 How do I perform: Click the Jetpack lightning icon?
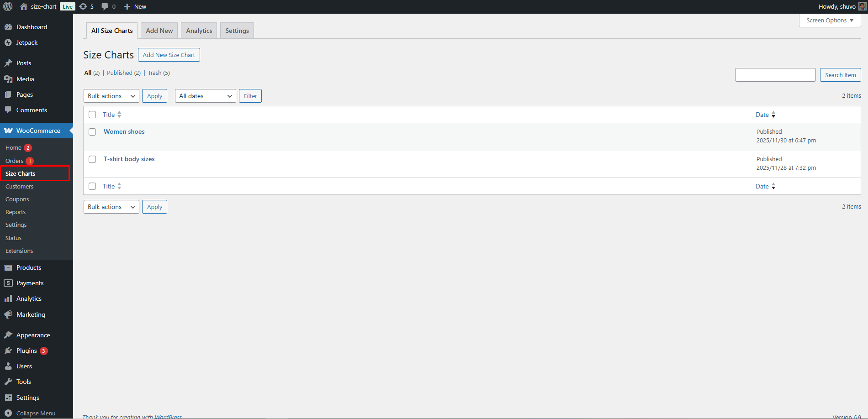(8, 42)
